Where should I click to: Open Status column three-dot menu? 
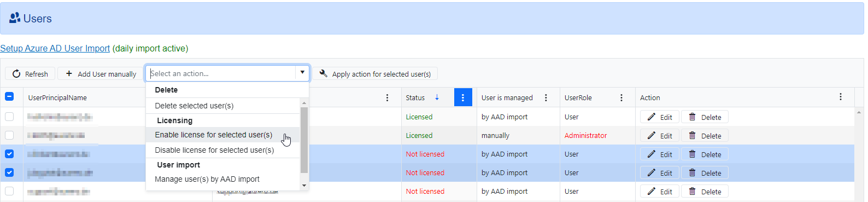(x=463, y=97)
